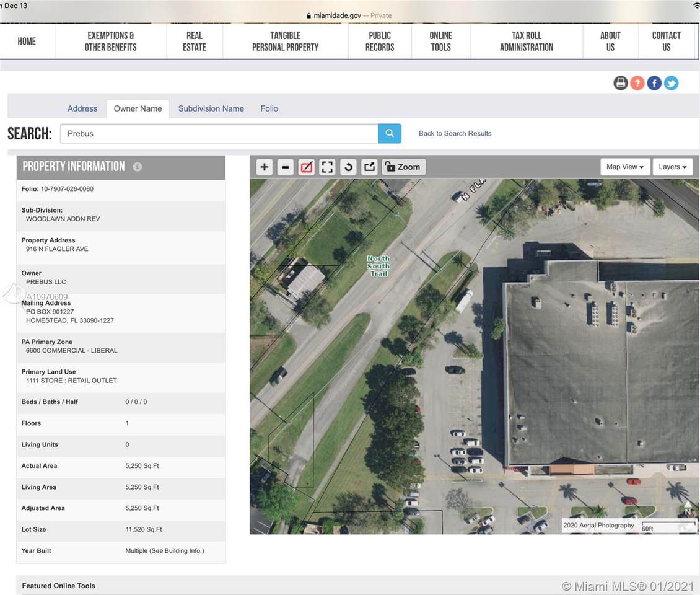Click the search field containing Prebus
Image resolution: width=700 pixels, height=595 pixels.
pos(219,133)
